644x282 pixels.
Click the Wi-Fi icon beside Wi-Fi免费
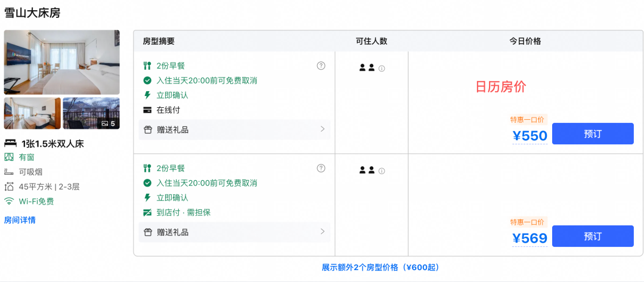pyautogui.click(x=8, y=201)
